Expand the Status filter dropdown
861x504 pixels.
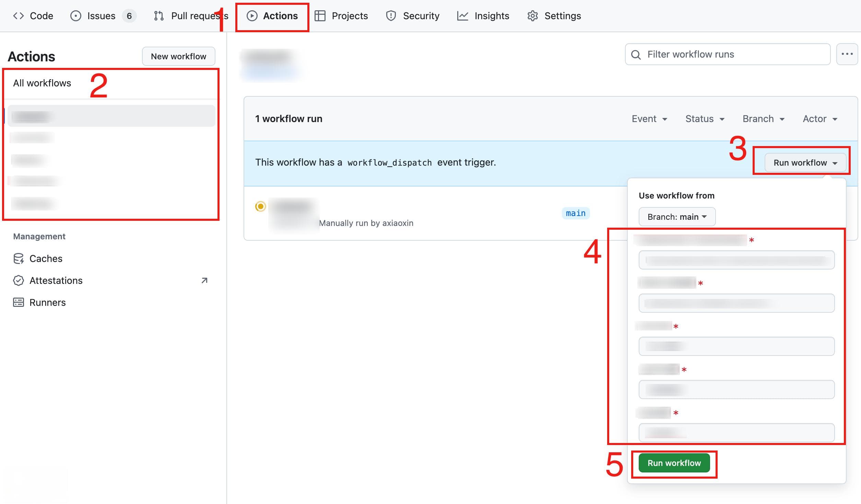point(705,119)
